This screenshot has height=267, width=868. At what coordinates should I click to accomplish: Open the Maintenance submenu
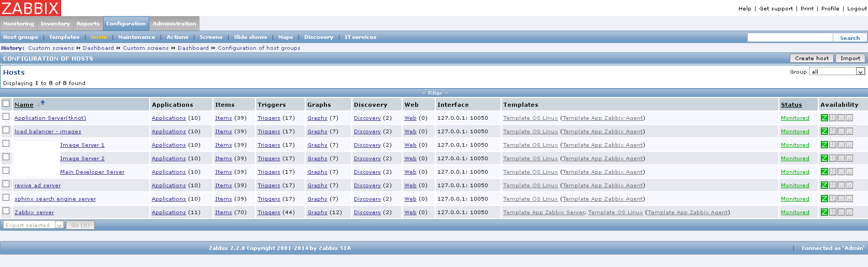coord(136,37)
